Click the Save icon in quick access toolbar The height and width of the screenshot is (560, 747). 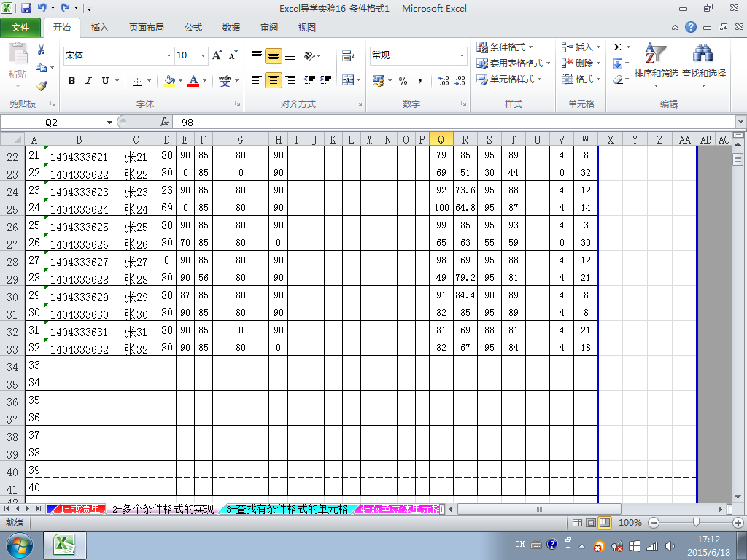(26, 8)
